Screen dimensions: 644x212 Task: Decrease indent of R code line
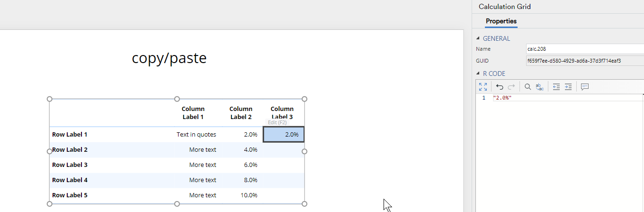click(x=556, y=87)
